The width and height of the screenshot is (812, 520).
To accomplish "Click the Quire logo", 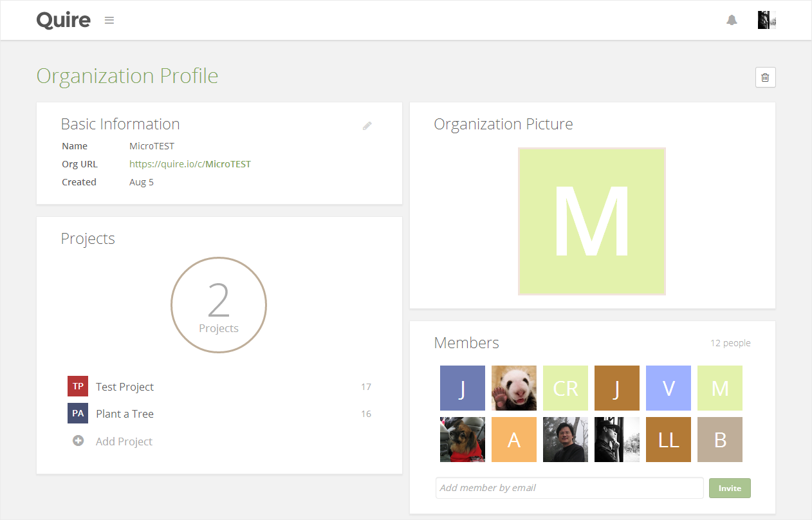I will coord(63,20).
